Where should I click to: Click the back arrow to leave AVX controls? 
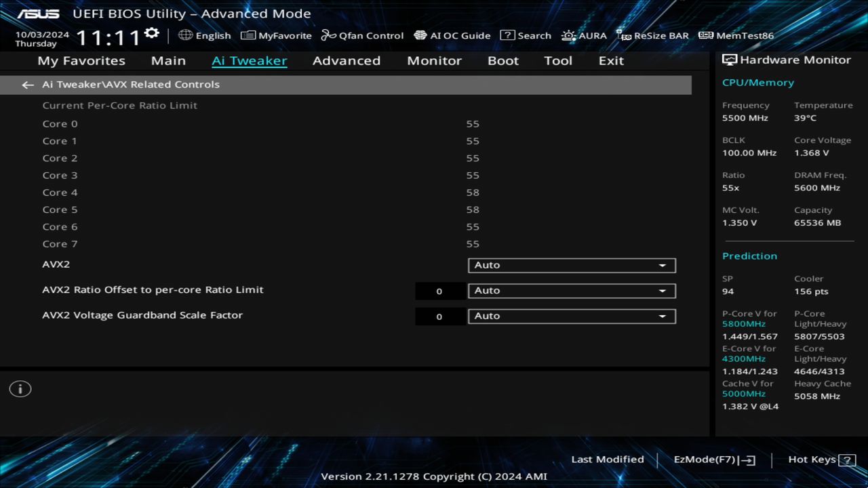[27, 84]
